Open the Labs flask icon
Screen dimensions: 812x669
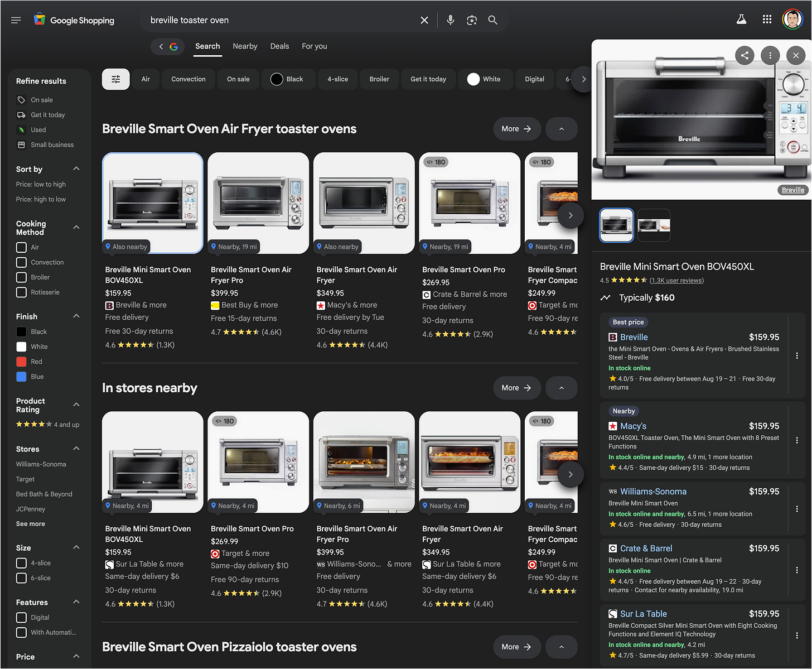point(741,20)
